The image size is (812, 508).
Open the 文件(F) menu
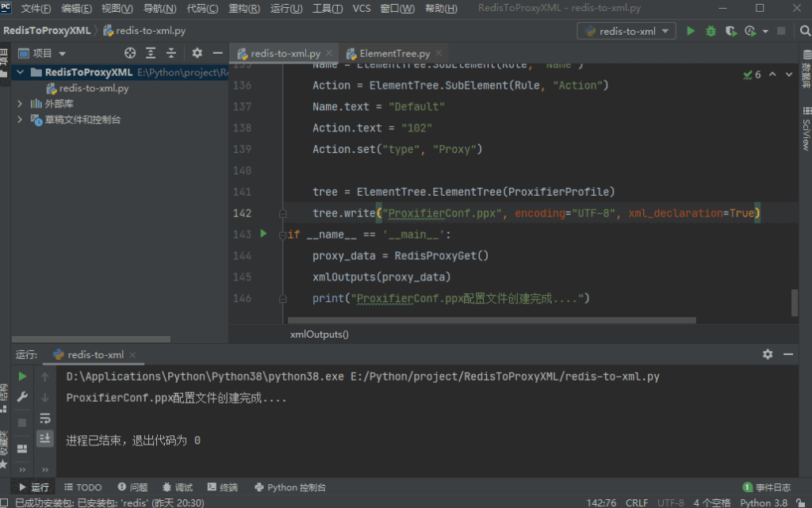(36, 8)
